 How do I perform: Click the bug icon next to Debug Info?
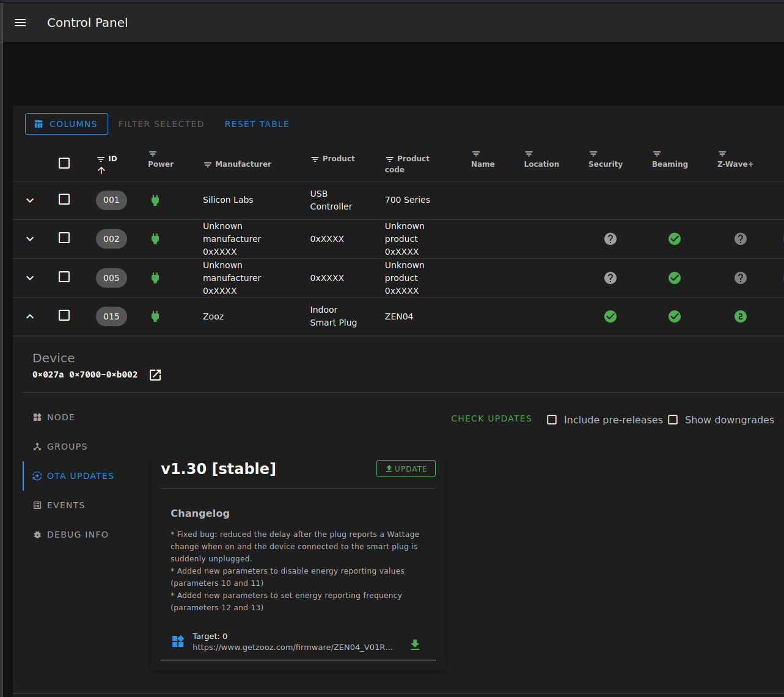(x=37, y=534)
